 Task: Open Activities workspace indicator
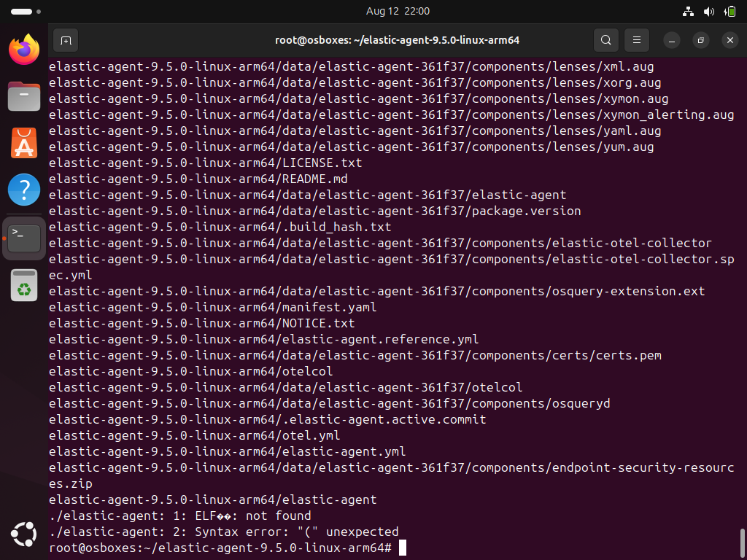pos(26,11)
